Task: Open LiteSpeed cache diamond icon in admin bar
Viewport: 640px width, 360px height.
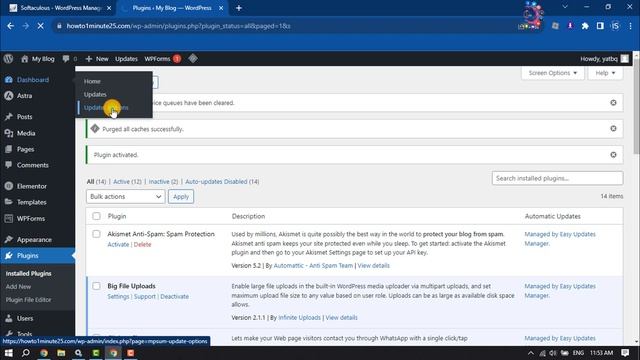Action: point(193,59)
